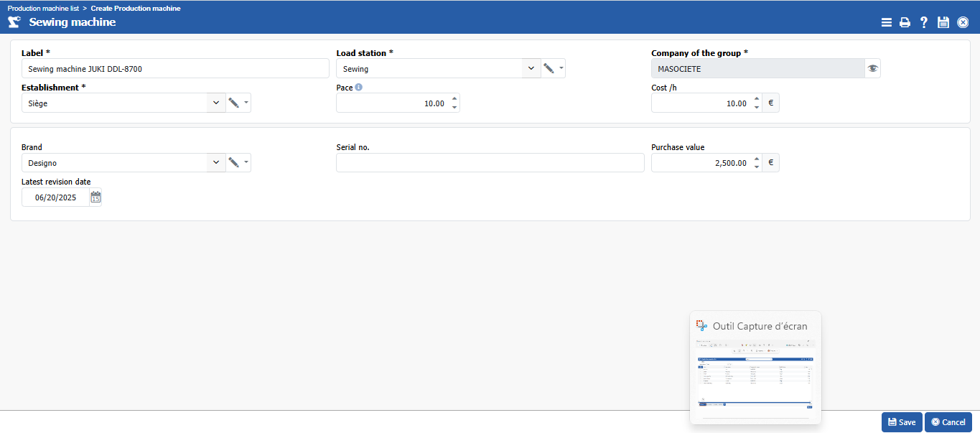Go to Production machine list breadcrumb

43,9
